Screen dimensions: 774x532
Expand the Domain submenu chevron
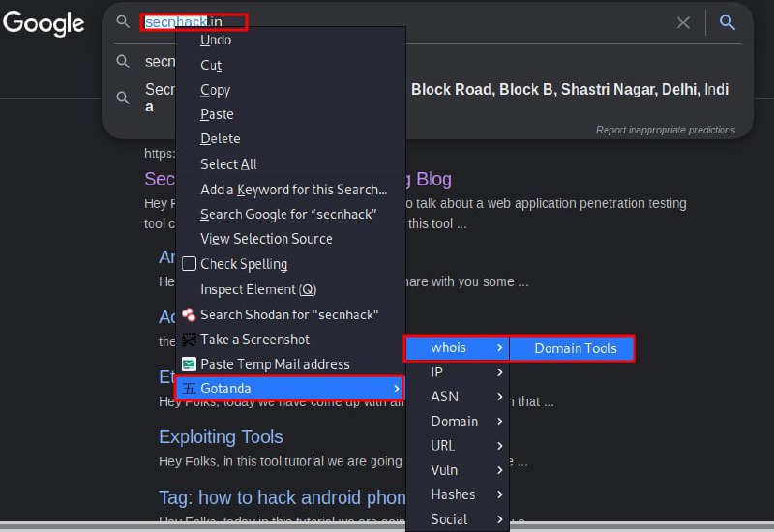[x=499, y=421]
